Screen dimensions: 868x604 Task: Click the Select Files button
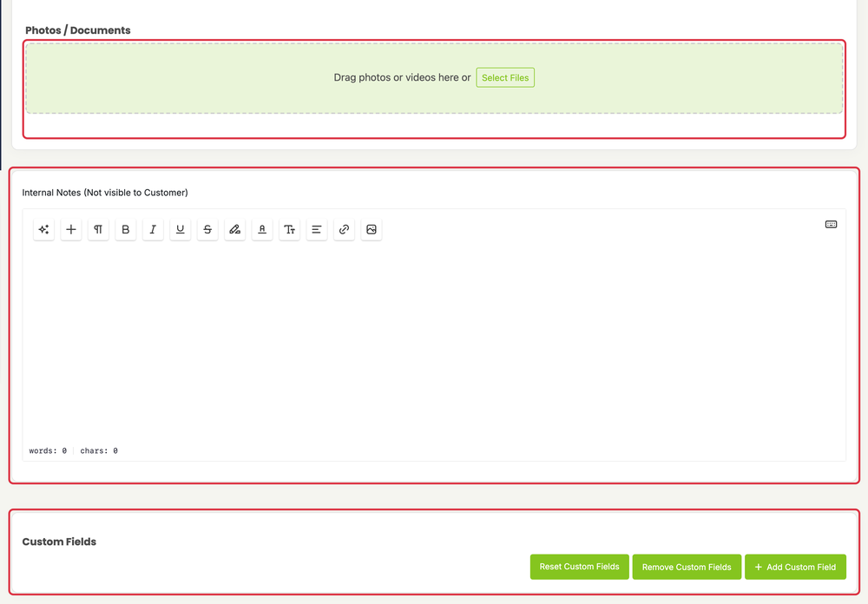tap(505, 77)
